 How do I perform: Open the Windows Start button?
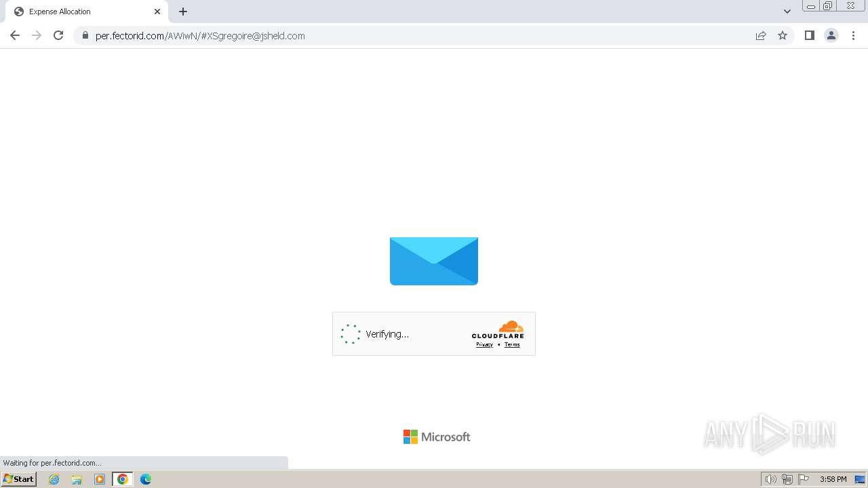[x=19, y=479]
